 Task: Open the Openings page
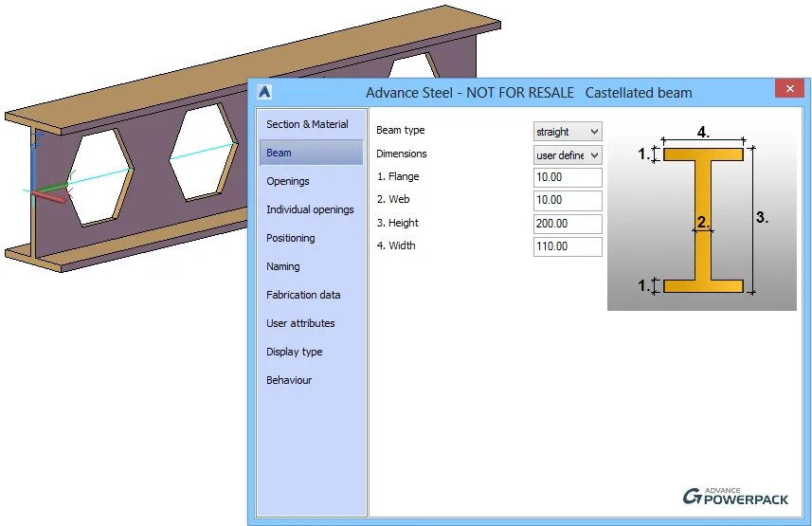[x=288, y=181]
